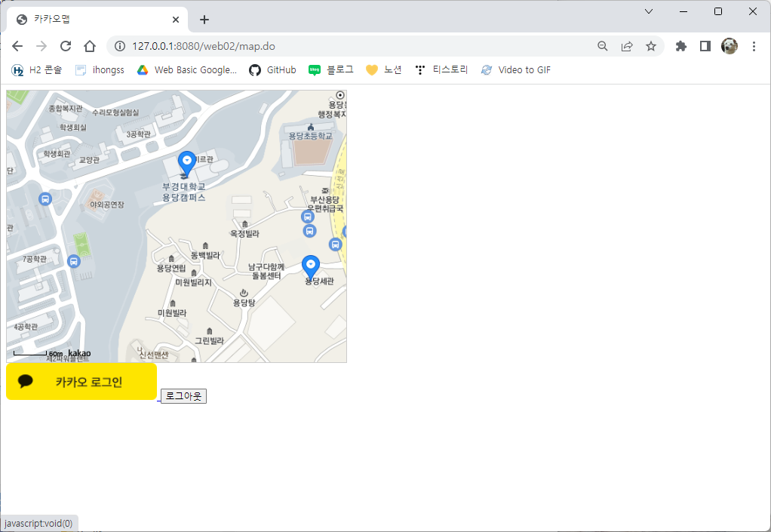
Task: Click the 수리모형실험실 label
Action: 115,112
